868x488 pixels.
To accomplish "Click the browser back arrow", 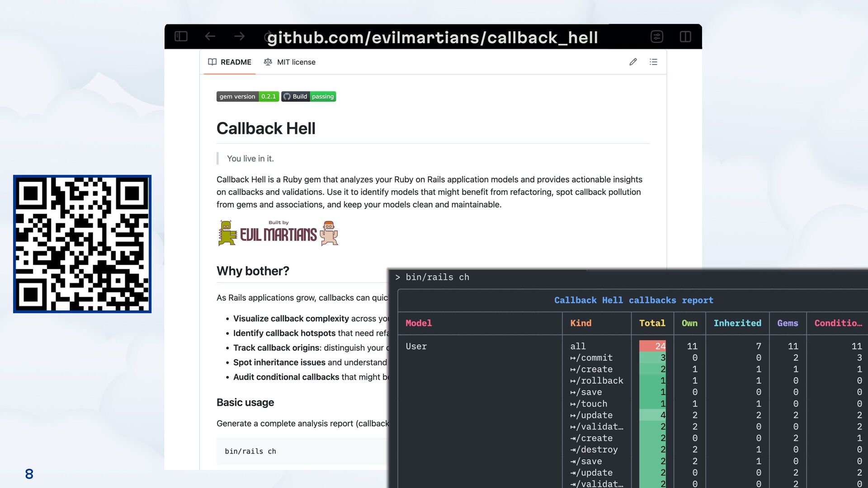I will (210, 36).
